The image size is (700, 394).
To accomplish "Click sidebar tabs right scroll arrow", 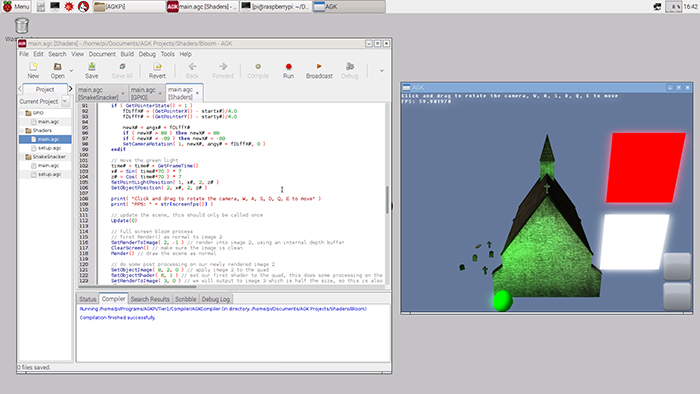I will 70,89.
